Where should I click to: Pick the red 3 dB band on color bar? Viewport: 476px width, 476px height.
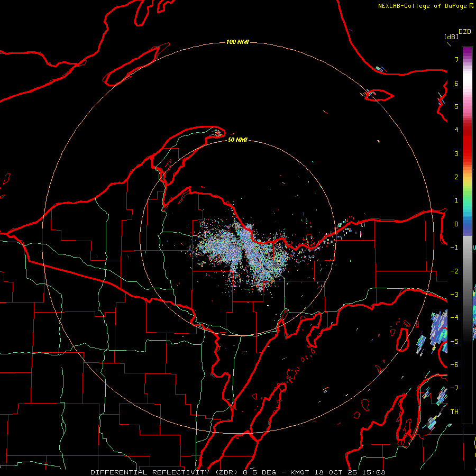click(x=467, y=153)
